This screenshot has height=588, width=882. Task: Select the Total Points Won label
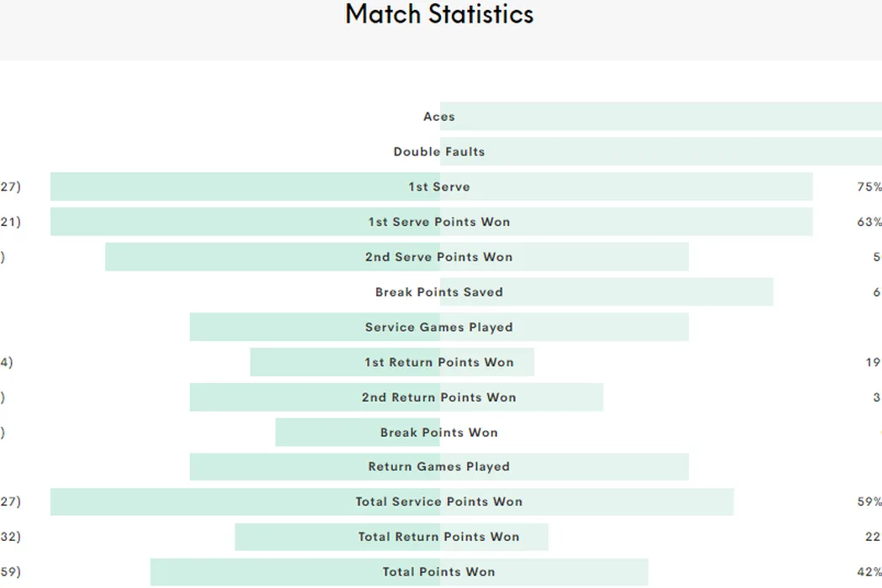click(439, 573)
